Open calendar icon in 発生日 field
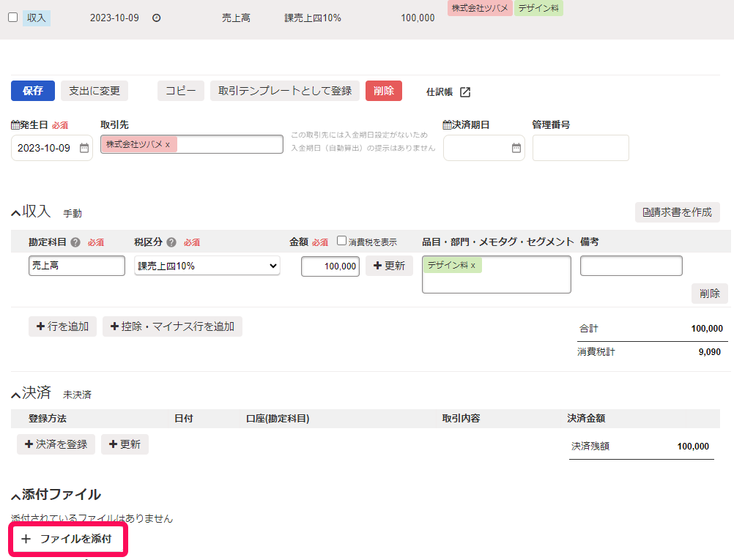The width and height of the screenshot is (734, 560). click(x=84, y=148)
